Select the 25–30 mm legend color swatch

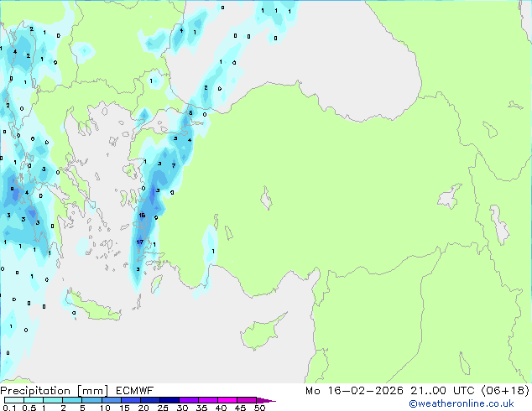[169, 400]
